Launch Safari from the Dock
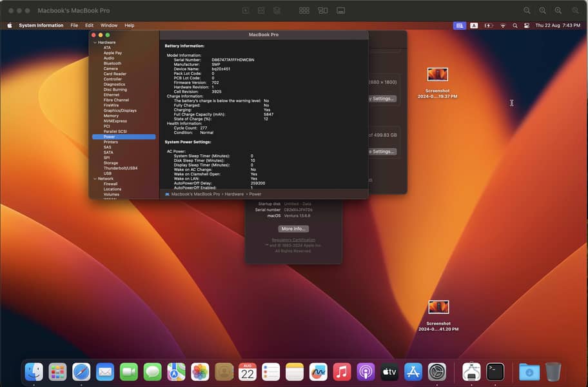The image size is (588, 387). click(x=81, y=372)
